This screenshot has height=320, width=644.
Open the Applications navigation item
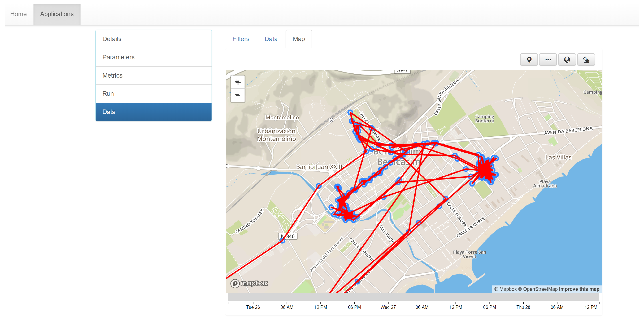[57, 14]
